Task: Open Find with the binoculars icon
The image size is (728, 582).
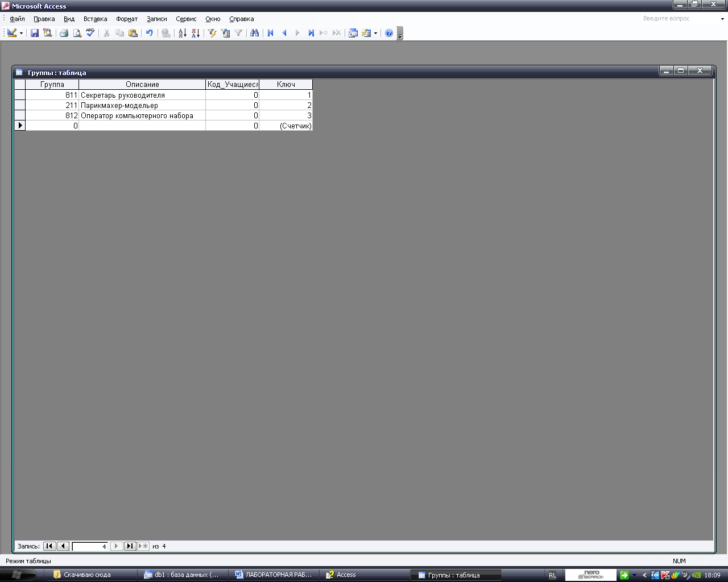Action: (254, 33)
